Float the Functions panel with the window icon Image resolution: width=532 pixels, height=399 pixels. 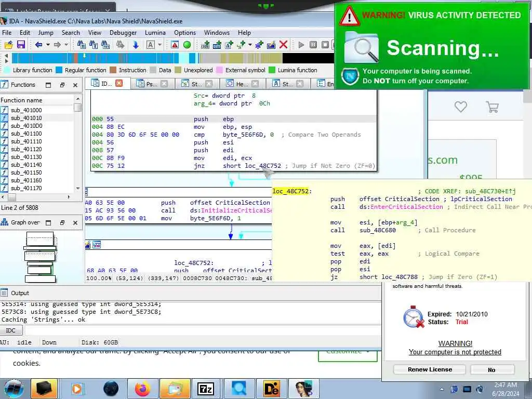point(62,85)
